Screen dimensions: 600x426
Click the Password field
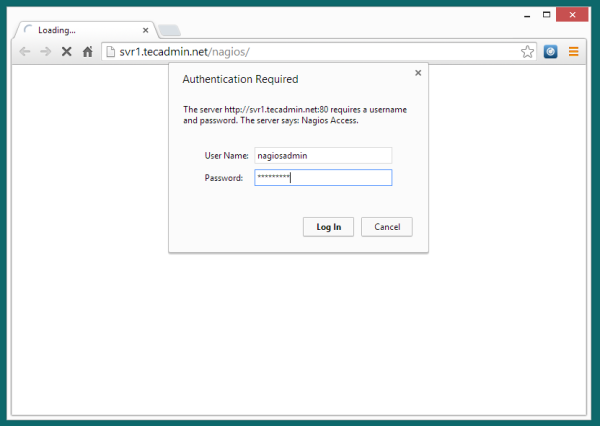(x=323, y=178)
